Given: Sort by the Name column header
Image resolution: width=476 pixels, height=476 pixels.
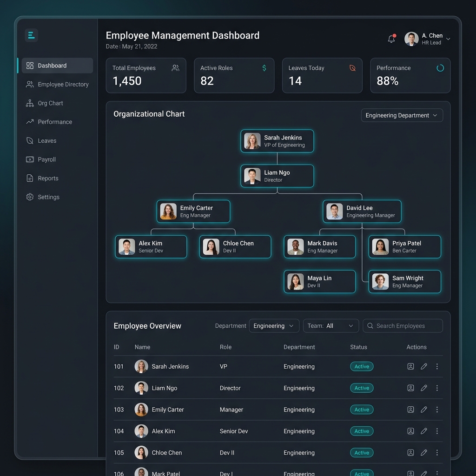Looking at the screenshot, I should point(142,347).
